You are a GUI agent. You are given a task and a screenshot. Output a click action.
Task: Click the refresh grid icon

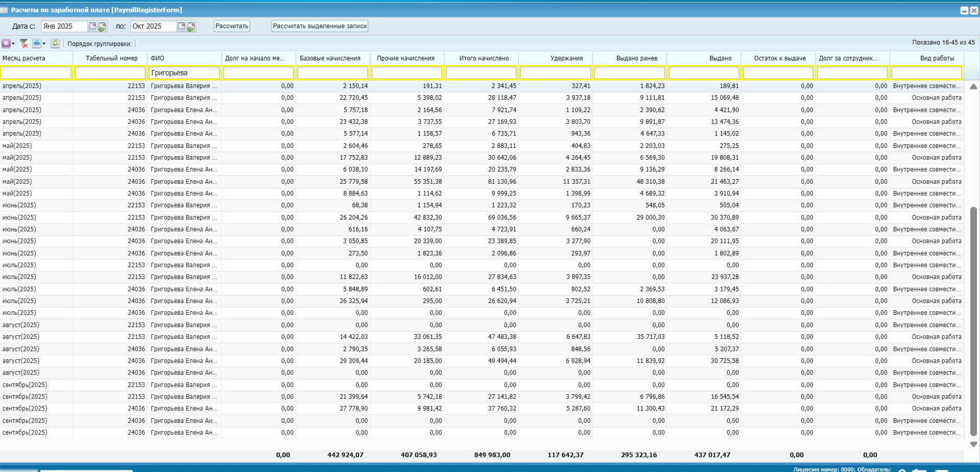coord(55,44)
